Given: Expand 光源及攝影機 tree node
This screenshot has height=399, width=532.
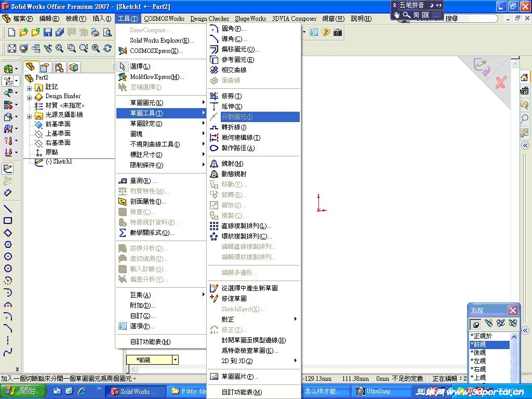Looking at the screenshot, I should 30,116.
